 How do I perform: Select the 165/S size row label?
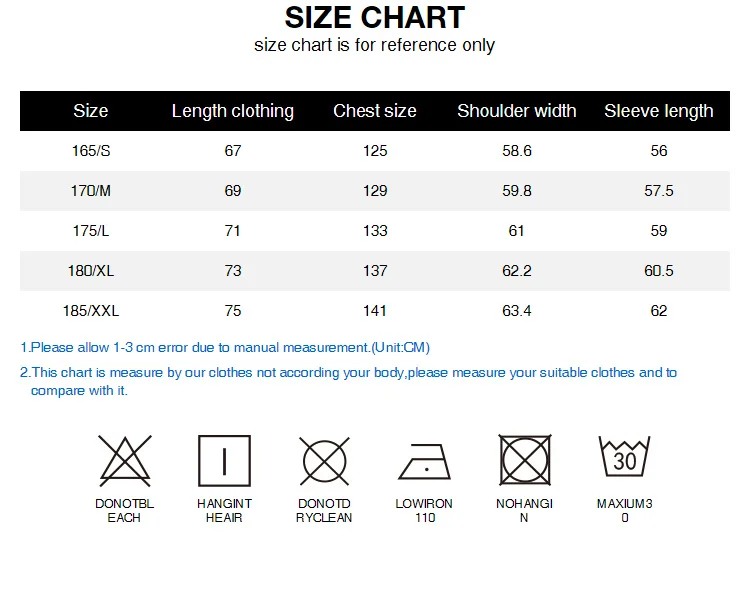[x=91, y=151]
